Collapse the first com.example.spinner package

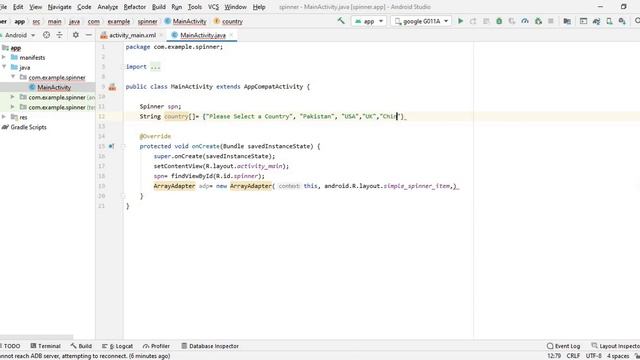point(13,77)
